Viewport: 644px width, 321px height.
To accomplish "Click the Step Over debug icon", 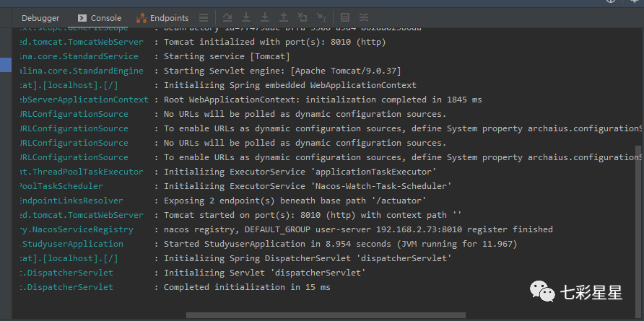I will tap(228, 17).
